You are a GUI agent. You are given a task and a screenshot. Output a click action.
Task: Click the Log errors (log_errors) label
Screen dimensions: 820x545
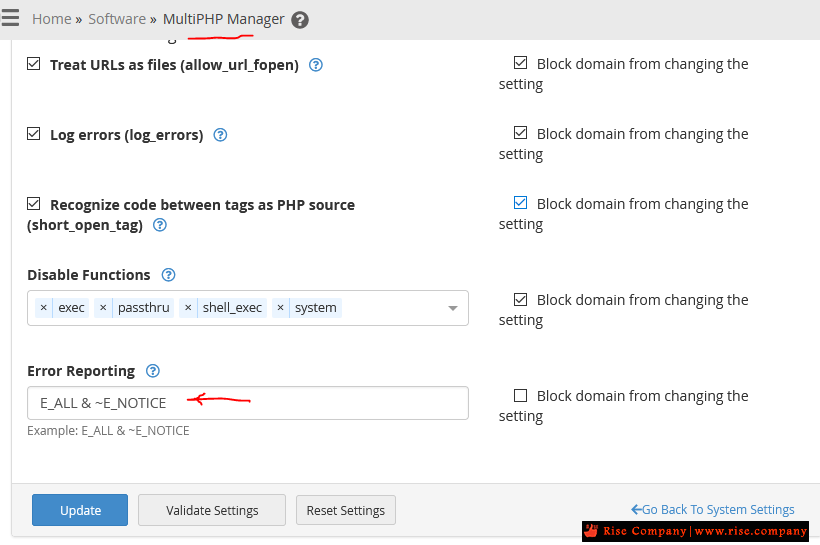[127, 135]
